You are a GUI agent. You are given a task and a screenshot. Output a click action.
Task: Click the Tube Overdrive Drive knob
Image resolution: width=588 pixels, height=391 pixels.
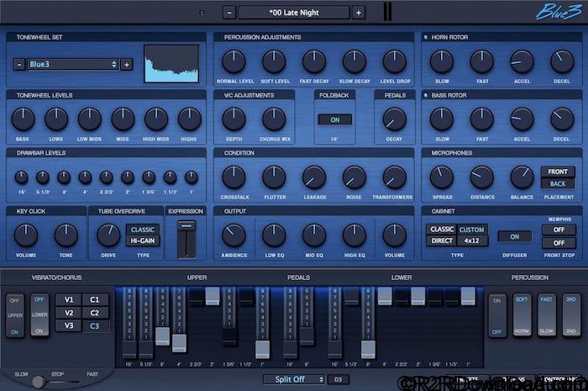[x=108, y=235]
